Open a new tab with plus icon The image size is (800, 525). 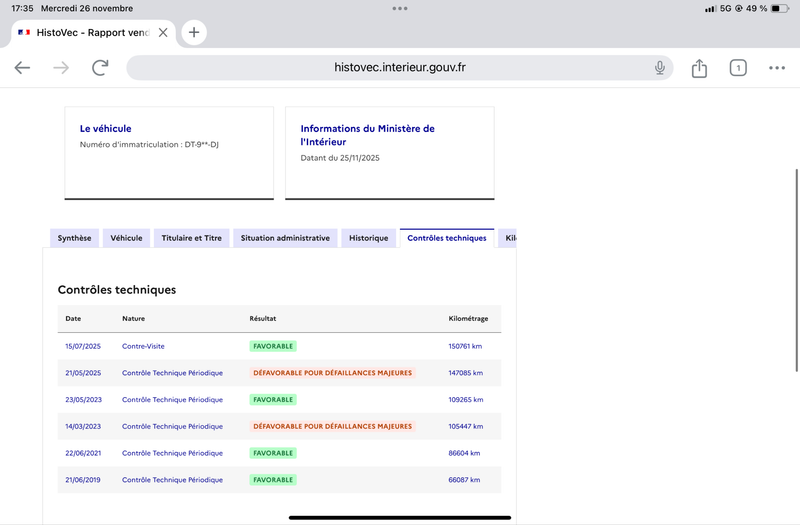tap(194, 32)
